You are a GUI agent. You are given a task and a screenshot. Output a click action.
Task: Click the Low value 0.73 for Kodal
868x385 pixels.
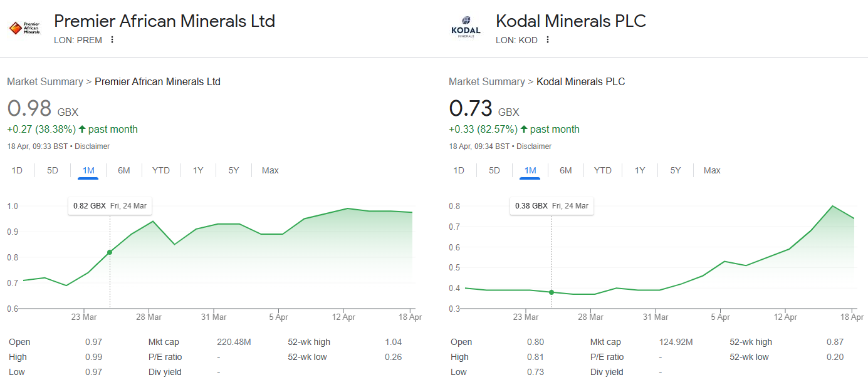click(x=536, y=372)
